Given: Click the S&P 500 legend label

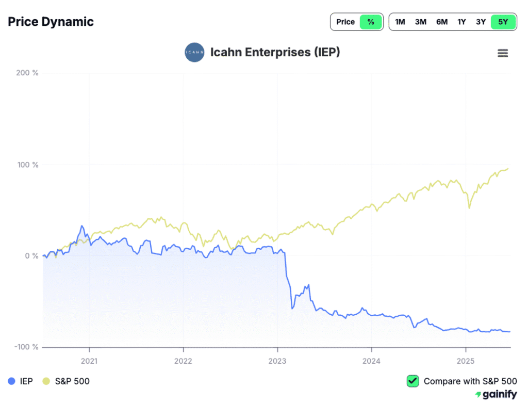Looking at the screenshot, I should 72,381.
